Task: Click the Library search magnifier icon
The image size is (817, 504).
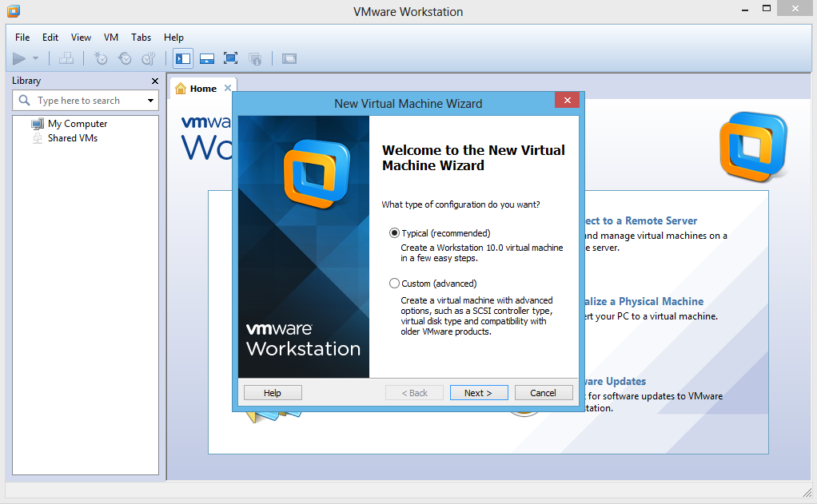Action: tap(24, 100)
